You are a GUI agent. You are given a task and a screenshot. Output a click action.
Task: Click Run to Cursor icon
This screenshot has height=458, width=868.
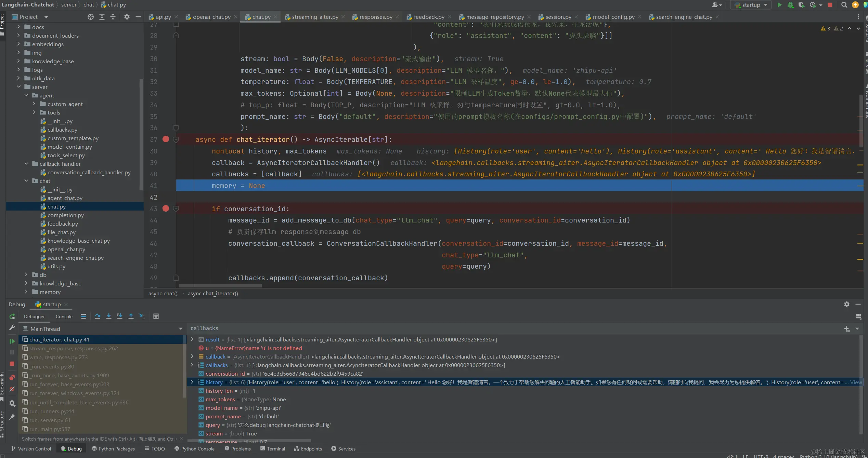coord(142,316)
